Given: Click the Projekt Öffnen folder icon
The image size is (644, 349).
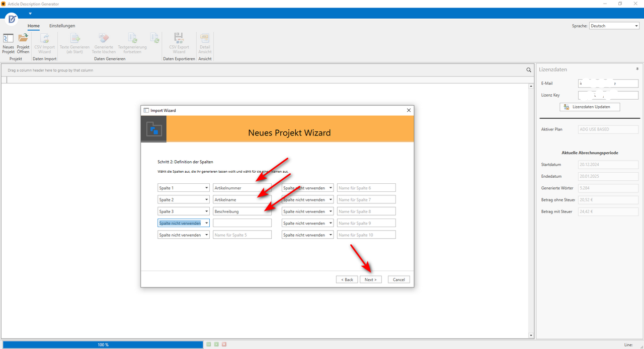Looking at the screenshot, I should pyautogui.click(x=23, y=38).
